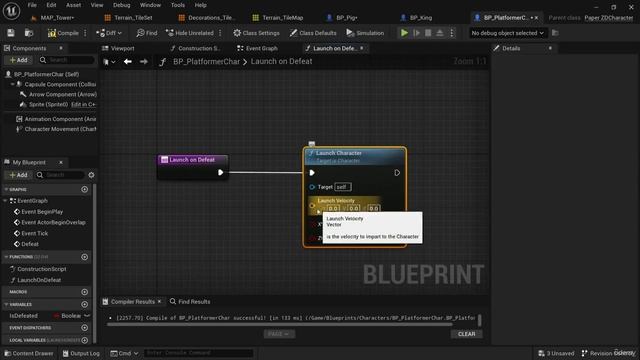Switch to Find Results tab
This screenshot has height=360, width=640.
190,302
